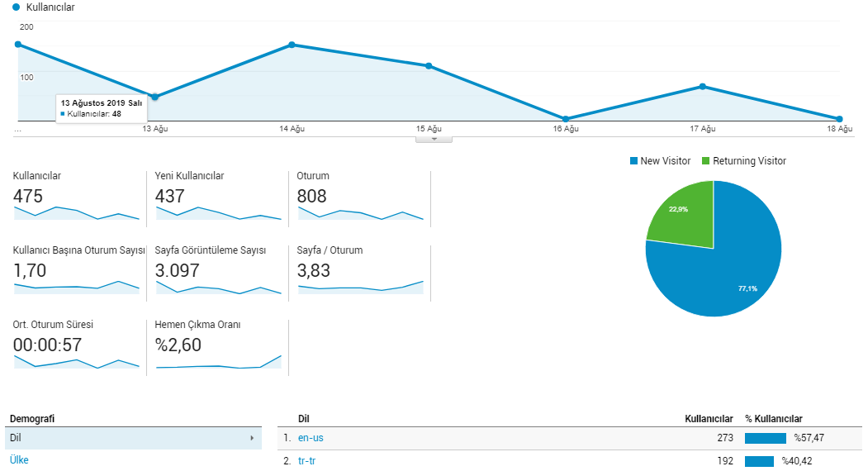This screenshot has width=868, height=471.
Task: Select the 15 Ağu data point
Action: (x=429, y=66)
